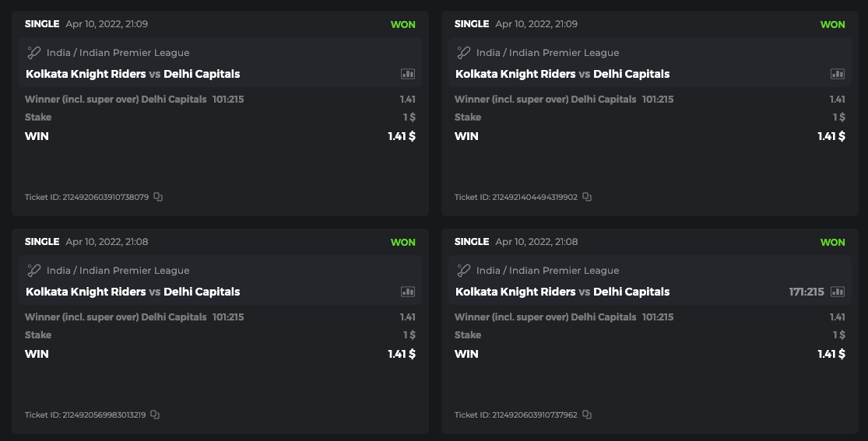Click the 171:215 match score

pyautogui.click(x=806, y=292)
